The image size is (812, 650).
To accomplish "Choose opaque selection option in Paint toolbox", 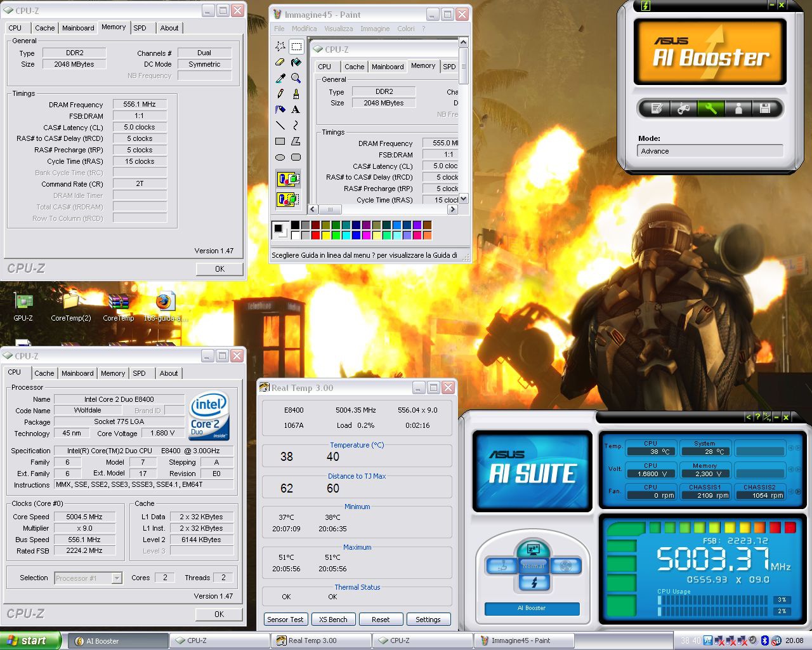I will [x=288, y=180].
